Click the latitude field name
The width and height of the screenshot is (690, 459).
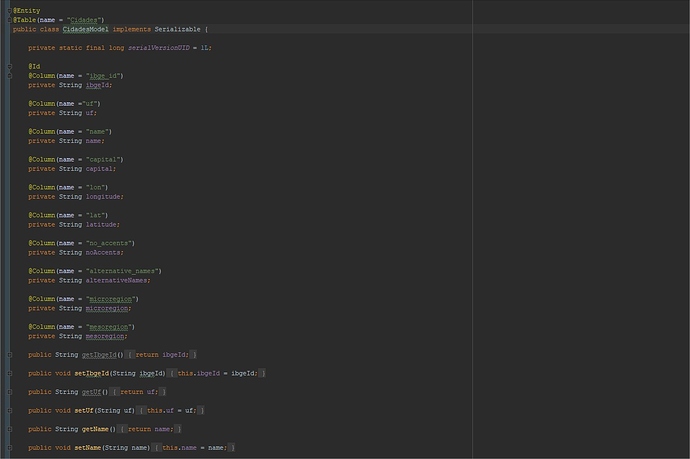(101, 225)
